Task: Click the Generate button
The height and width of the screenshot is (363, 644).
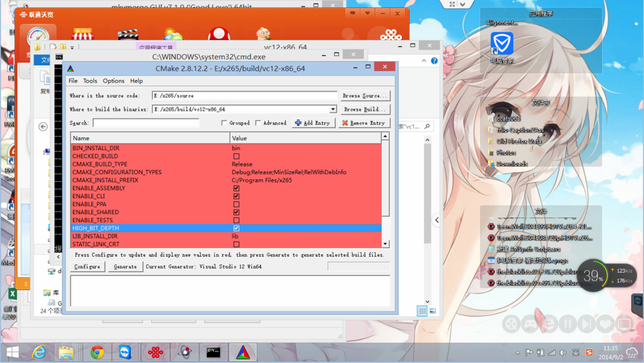Action: pyautogui.click(x=125, y=267)
